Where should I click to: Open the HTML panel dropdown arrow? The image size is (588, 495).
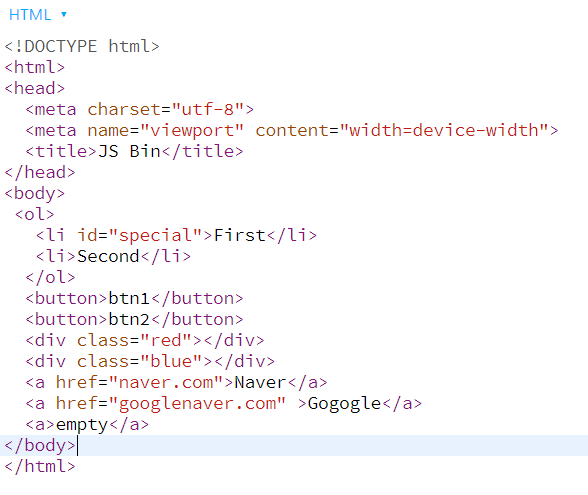64,15
